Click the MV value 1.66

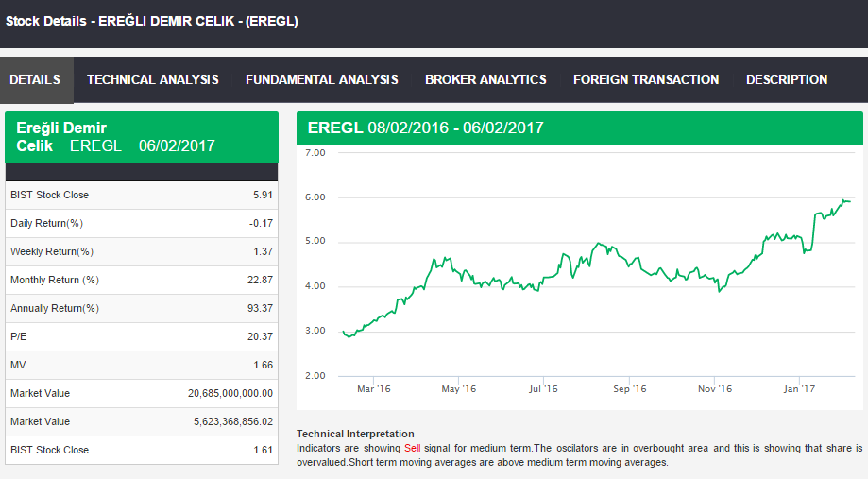(x=263, y=365)
